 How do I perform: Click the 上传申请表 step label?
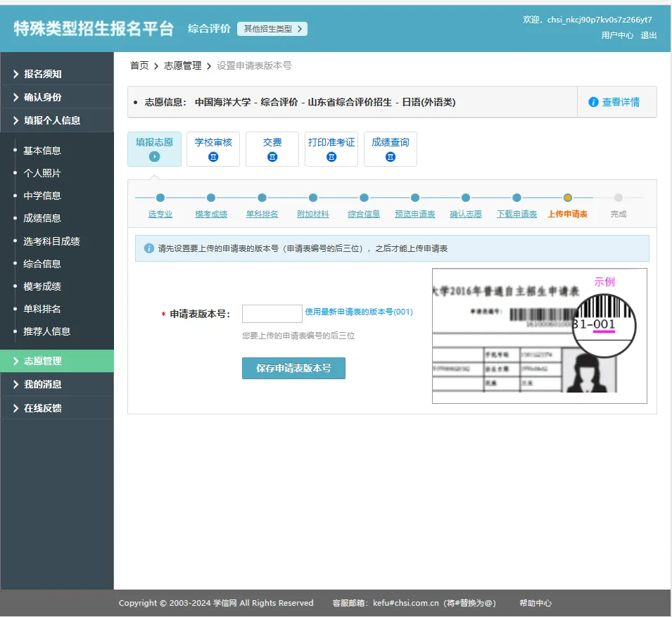coord(567,214)
